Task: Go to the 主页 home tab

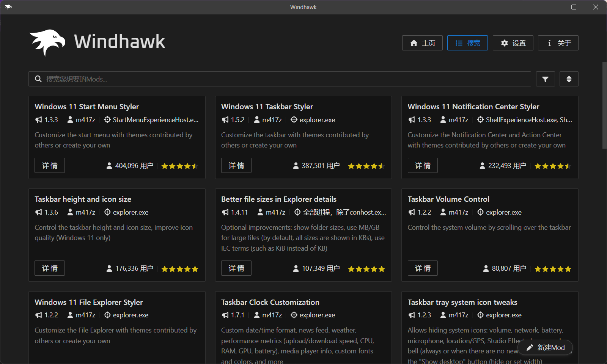Action: [x=422, y=43]
